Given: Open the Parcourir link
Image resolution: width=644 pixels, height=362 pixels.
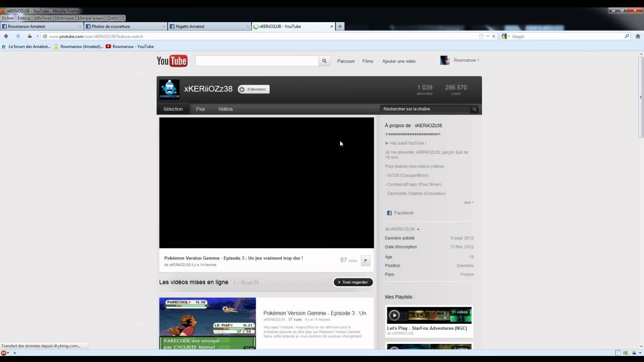Looking at the screenshot, I should (346, 61).
